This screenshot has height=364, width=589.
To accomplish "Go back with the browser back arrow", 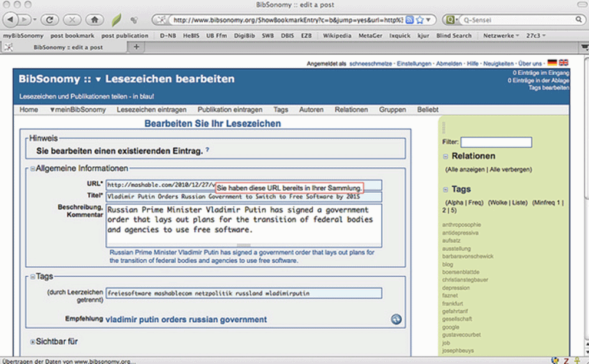I will tap(10, 19).
